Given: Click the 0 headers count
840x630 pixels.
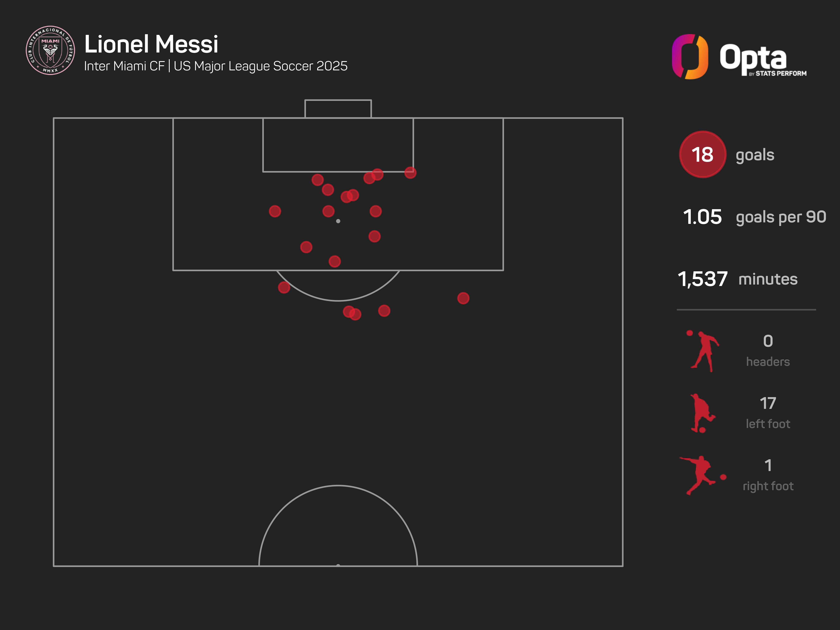Looking at the screenshot, I should pos(768,341).
